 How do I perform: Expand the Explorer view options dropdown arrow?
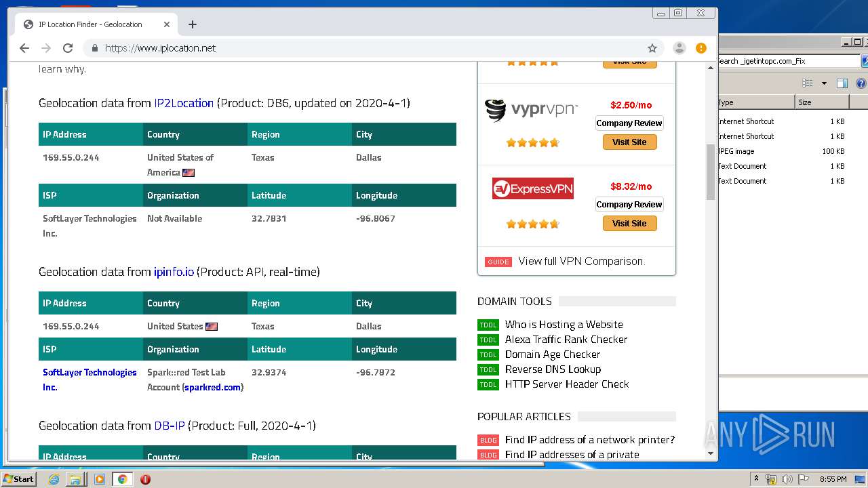[824, 83]
